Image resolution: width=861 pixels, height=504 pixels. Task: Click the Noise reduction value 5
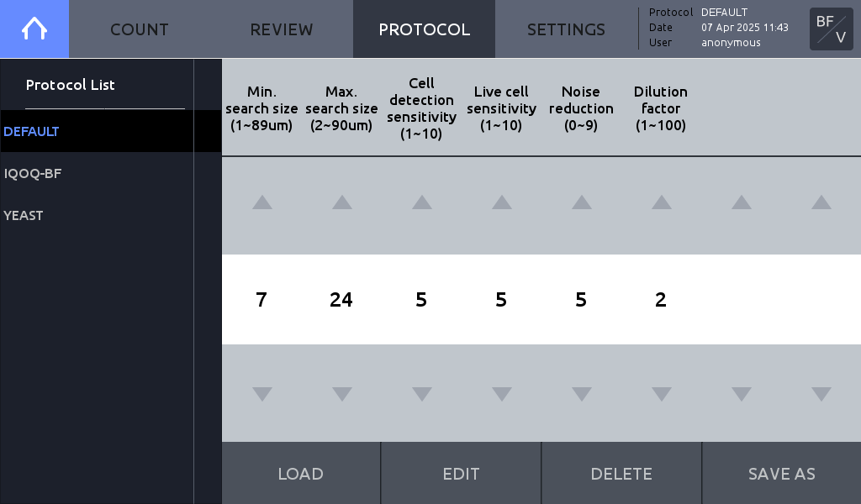tap(581, 299)
